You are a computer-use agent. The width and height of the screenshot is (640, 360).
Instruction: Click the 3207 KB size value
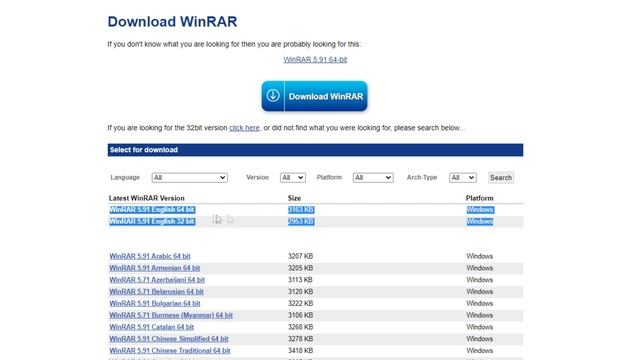300,256
